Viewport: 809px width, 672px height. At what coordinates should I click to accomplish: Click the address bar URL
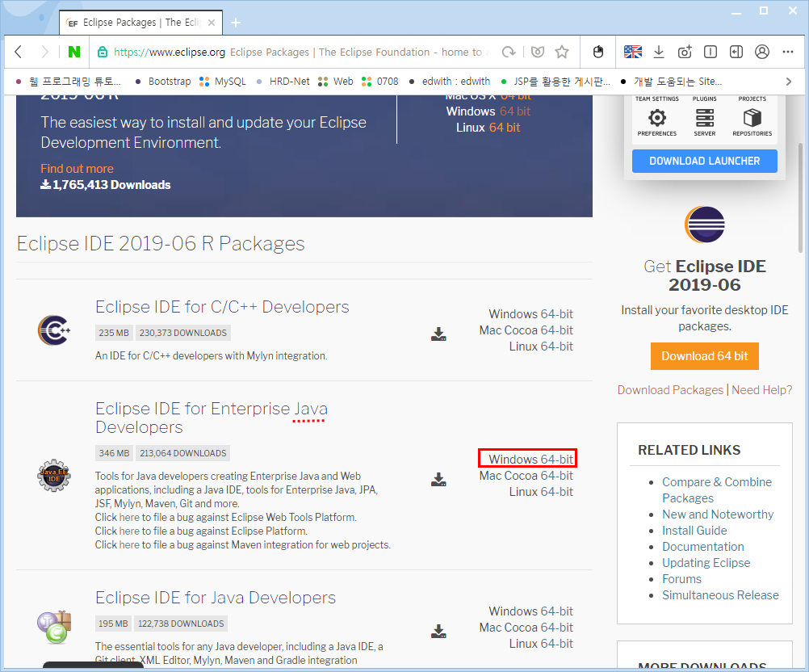(170, 52)
